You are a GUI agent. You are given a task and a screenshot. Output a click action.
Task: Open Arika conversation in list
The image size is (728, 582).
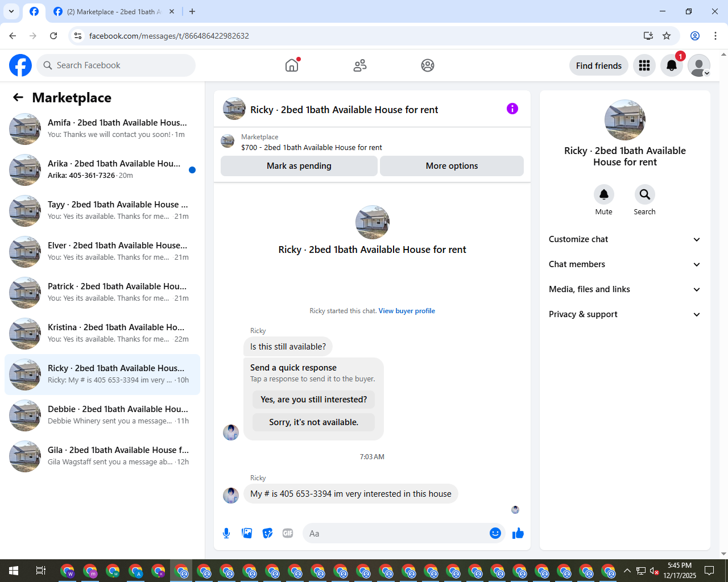click(x=102, y=170)
